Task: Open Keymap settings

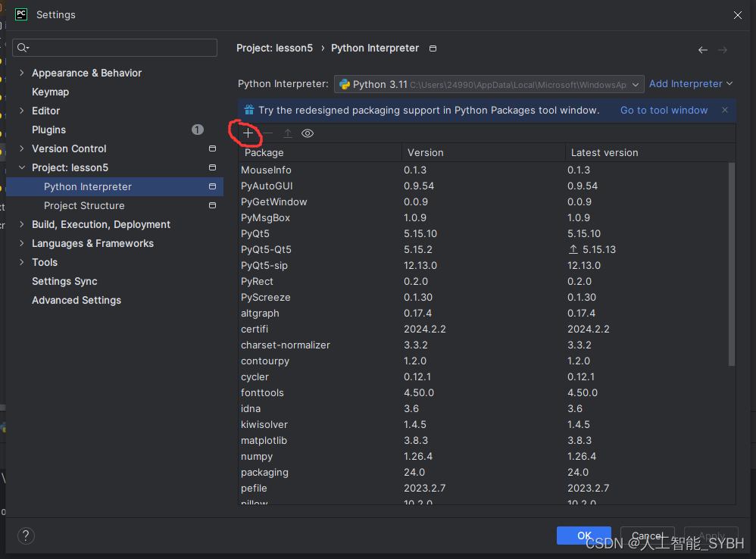Action: 50,92
